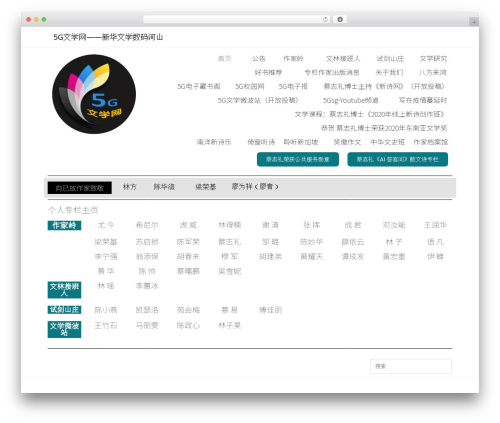Open the 作家岭 item in the top navigation
500x423 pixels.
293,59
